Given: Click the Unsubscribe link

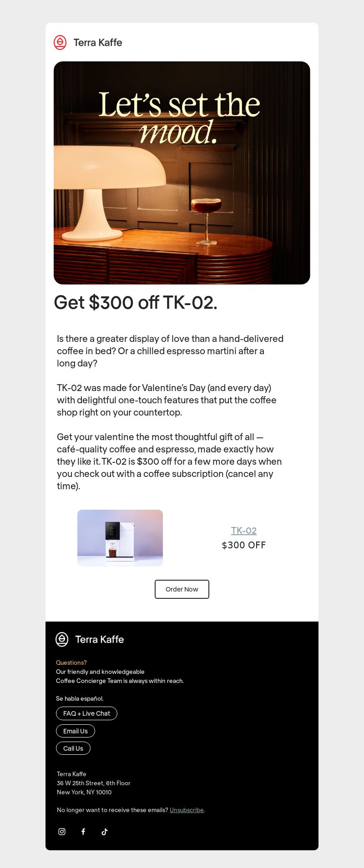Looking at the screenshot, I should (187, 810).
